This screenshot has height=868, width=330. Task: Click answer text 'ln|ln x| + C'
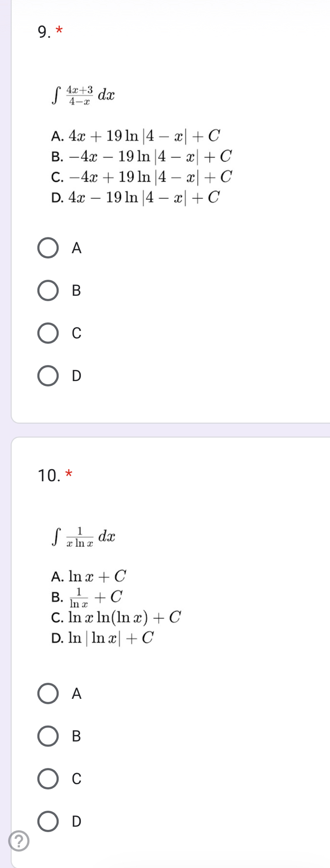point(111,638)
